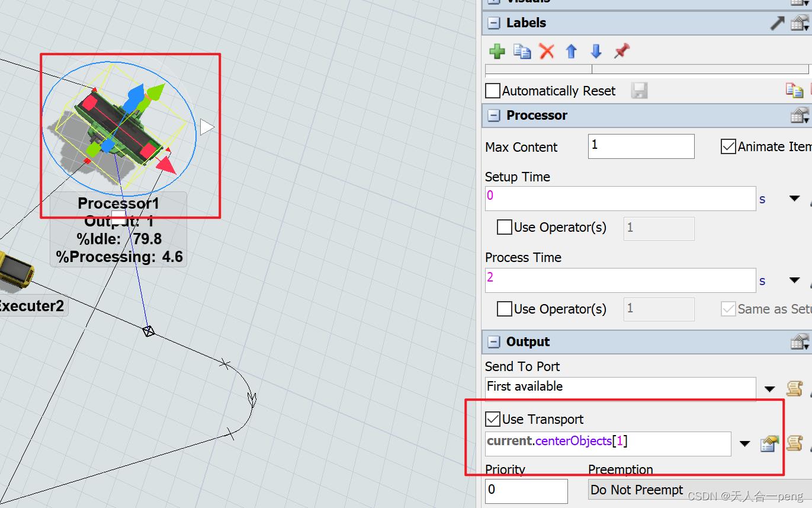
Task: Click in the Max Content field
Action: pos(641,146)
